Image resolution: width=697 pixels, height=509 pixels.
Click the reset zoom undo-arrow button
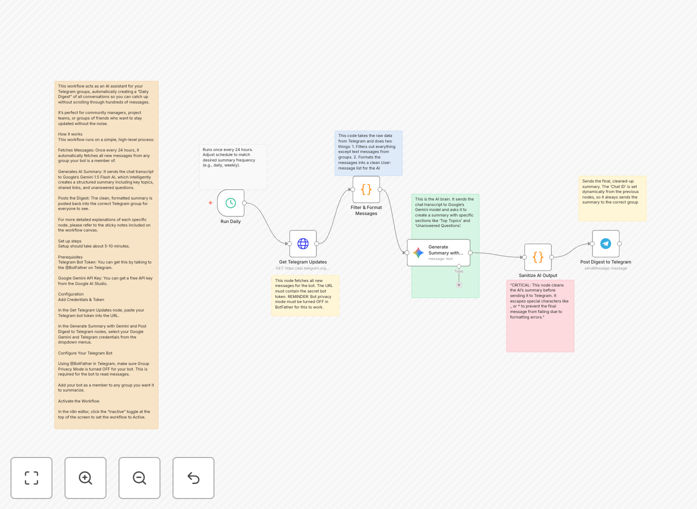[x=193, y=478]
